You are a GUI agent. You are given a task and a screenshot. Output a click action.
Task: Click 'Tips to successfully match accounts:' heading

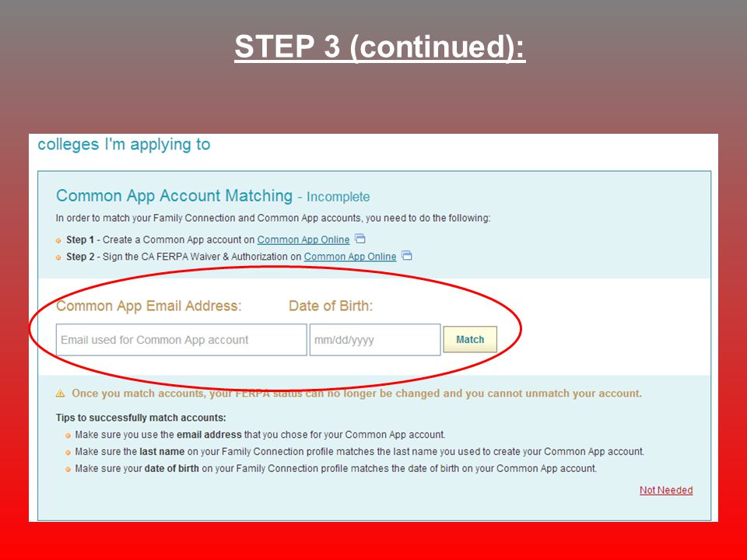pyautogui.click(x=141, y=418)
